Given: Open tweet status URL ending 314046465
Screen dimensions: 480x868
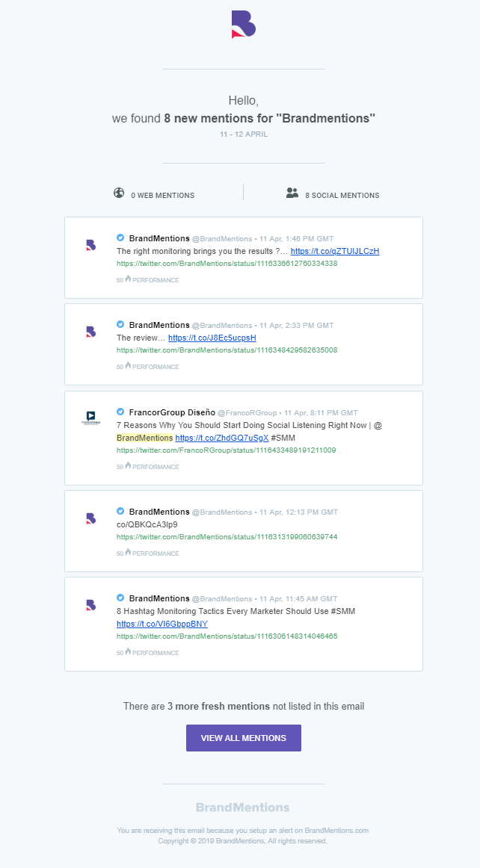Looking at the screenshot, I should tap(227, 636).
